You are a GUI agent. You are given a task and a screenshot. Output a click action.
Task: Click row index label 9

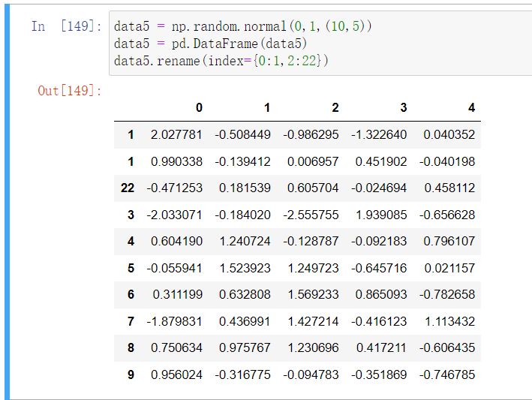coord(131,374)
